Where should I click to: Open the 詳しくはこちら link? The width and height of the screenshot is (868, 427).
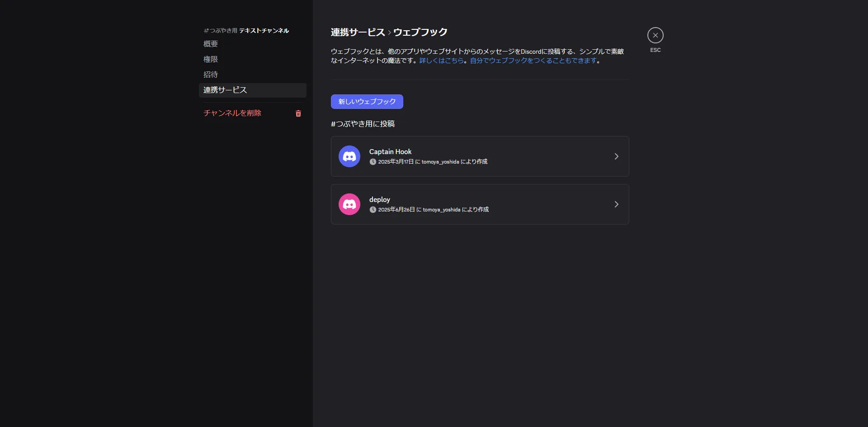click(x=442, y=61)
